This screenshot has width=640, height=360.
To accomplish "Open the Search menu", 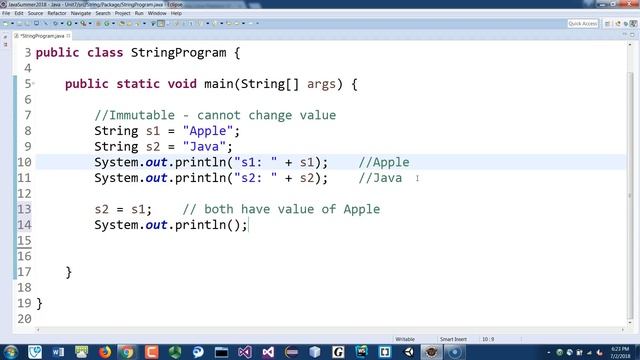I will point(103,13).
